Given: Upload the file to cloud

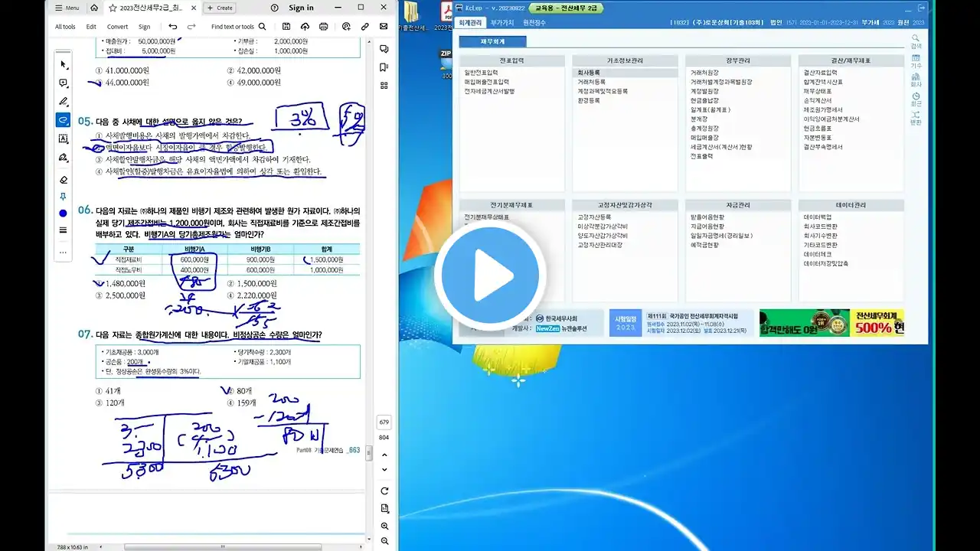Looking at the screenshot, I should pos(305,26).
